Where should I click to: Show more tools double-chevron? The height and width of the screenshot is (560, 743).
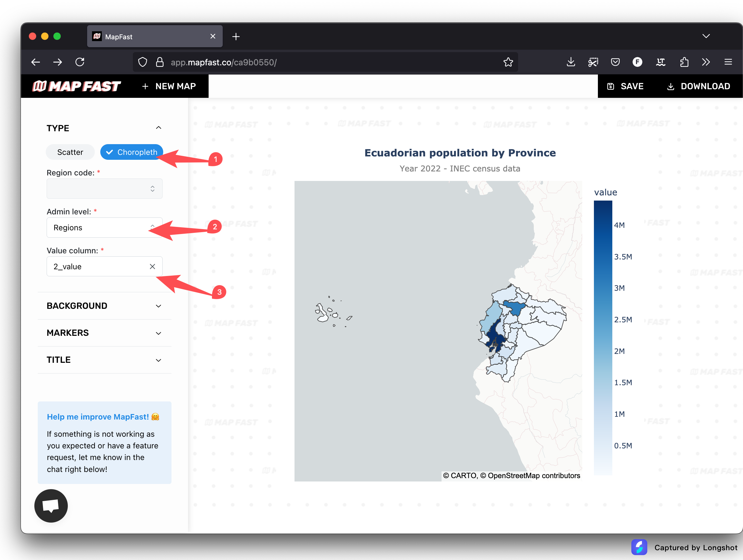(x=706, y=62)
